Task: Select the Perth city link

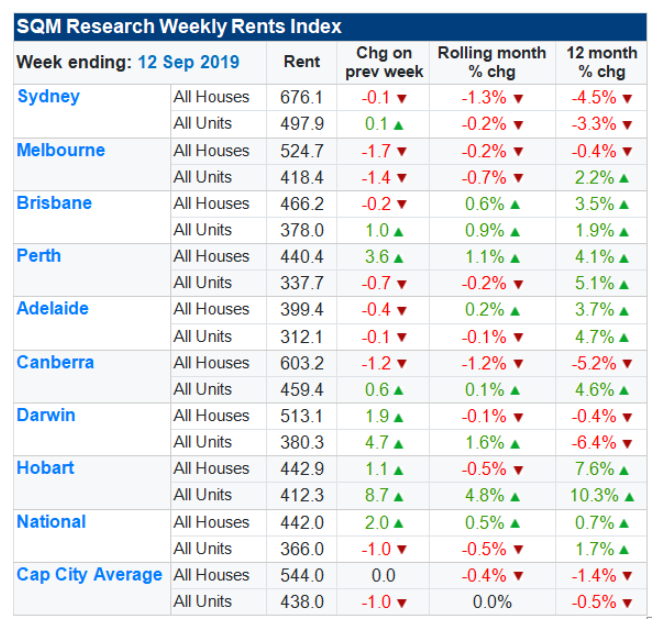Action: pos(39,256)
